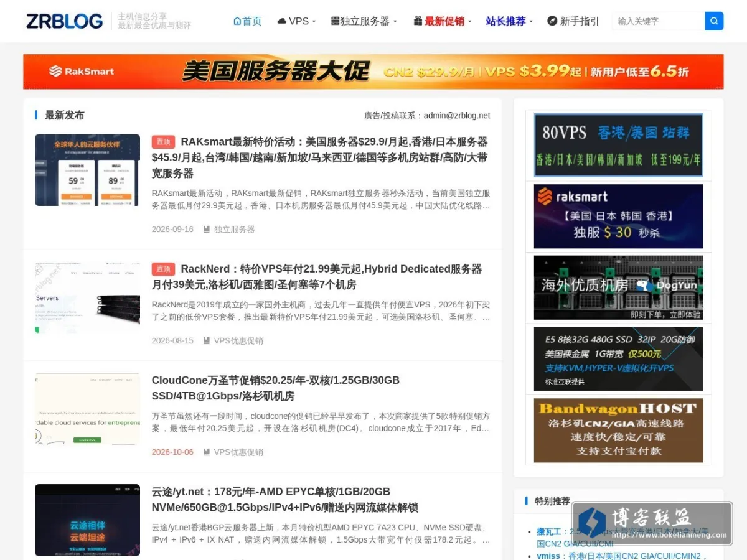
Task: Click the admin@zrblog.net contact text
Action: tap(457, 116)
